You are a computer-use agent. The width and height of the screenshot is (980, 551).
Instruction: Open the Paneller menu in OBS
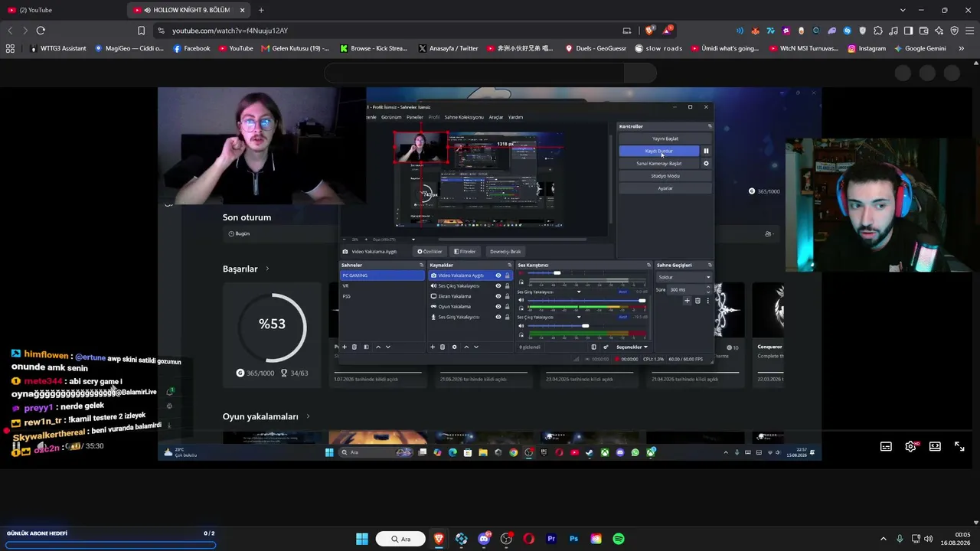click(x=415, y=117)
